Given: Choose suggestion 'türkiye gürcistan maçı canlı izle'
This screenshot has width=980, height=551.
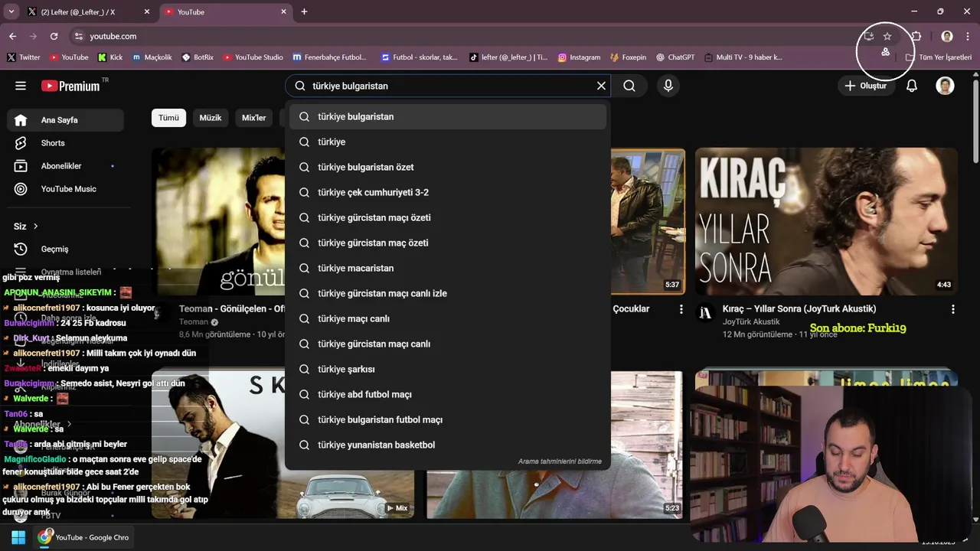Looking at the screenshot, I should click(x=448, y=293).
